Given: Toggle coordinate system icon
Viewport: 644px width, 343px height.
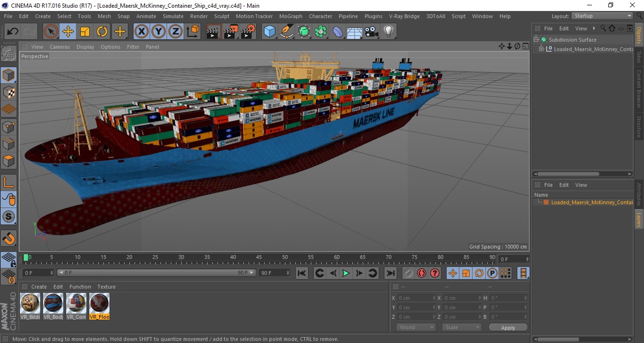Looking at the screenshot, I should coord(193,32).
